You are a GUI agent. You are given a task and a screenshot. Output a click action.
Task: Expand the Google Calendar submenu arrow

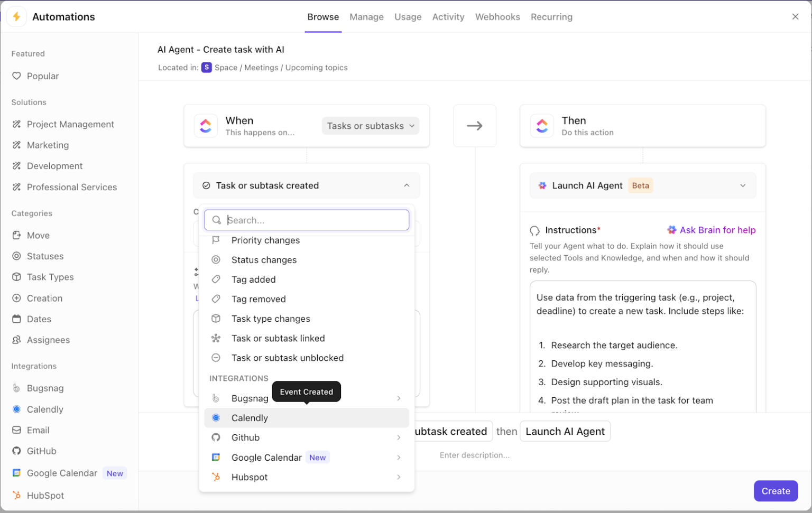point(399,458)
